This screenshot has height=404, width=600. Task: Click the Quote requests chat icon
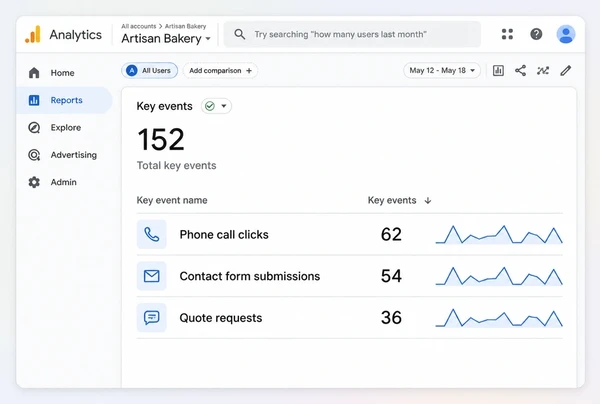[x=152, y=318]
